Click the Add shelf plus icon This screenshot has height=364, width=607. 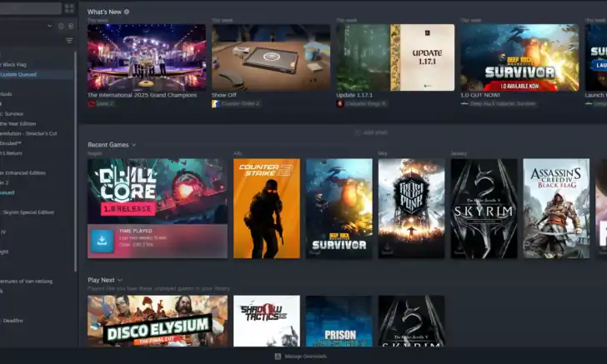[358, 132]
